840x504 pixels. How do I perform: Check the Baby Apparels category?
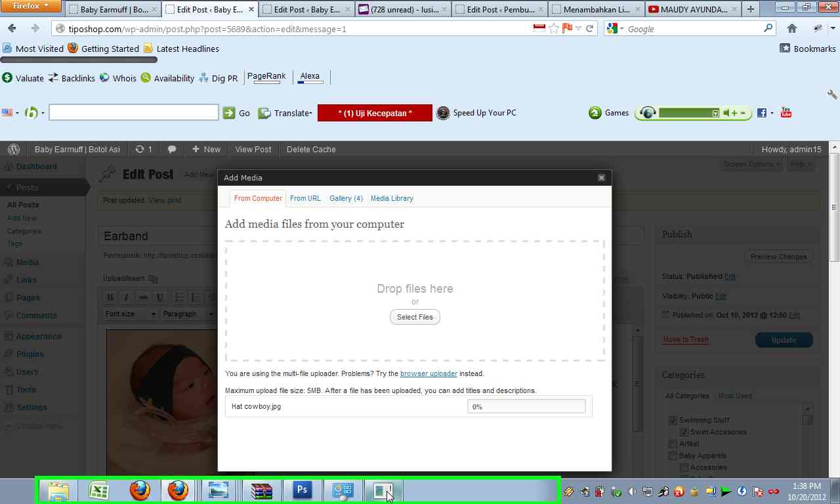pyautogui.click(x=673, y=455)
